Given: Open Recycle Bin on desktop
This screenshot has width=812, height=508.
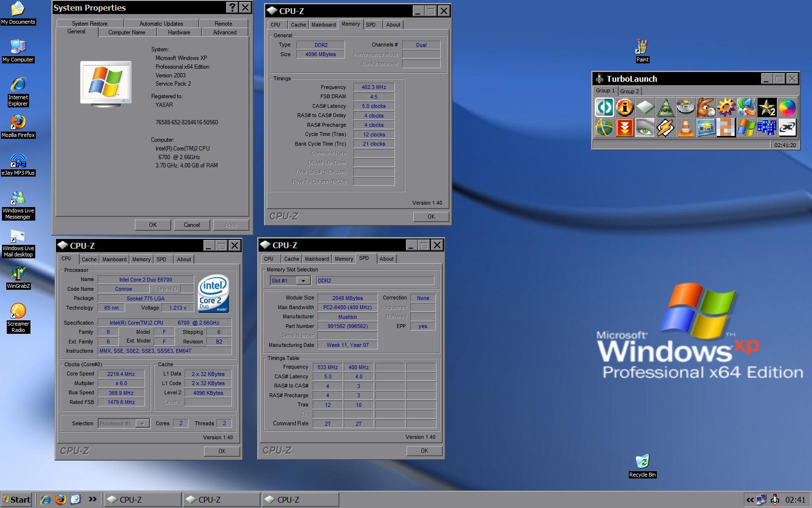Looking at the screenshot, I should 642,466.
